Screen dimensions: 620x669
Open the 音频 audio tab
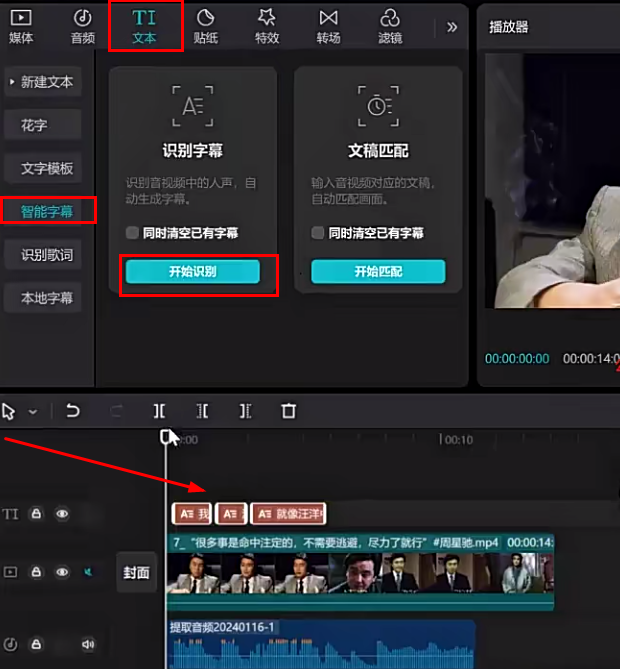(82, 27)
